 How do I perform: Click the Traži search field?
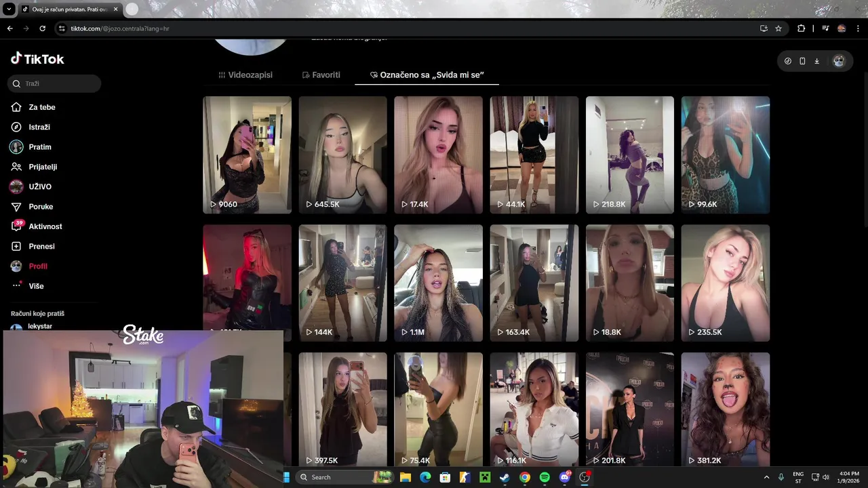point(54,83)
